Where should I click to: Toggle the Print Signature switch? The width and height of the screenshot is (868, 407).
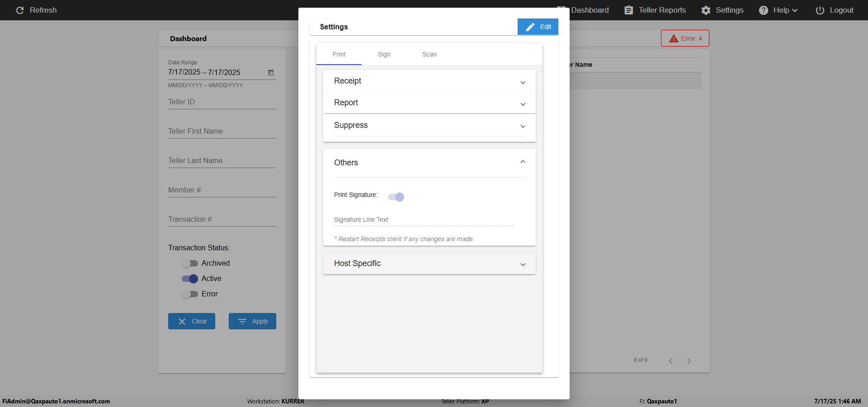pyautogui.click(x=396, y=196)
